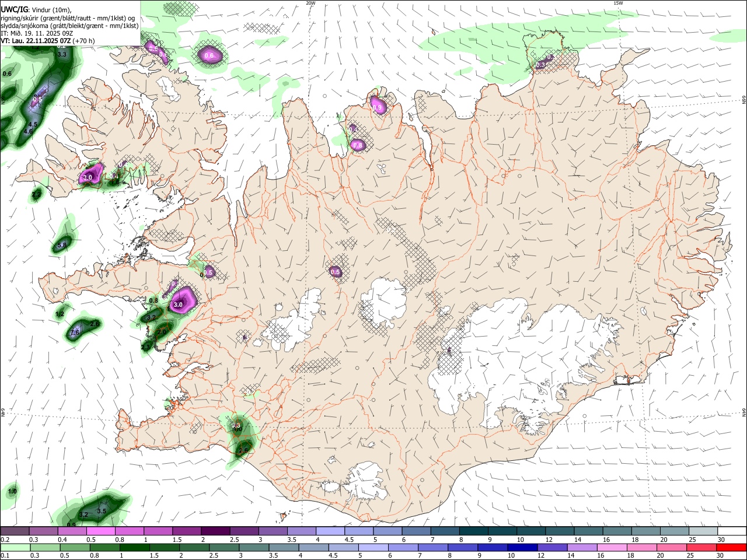Click the 4.6 precipitation value on the map

pos(28,132)
